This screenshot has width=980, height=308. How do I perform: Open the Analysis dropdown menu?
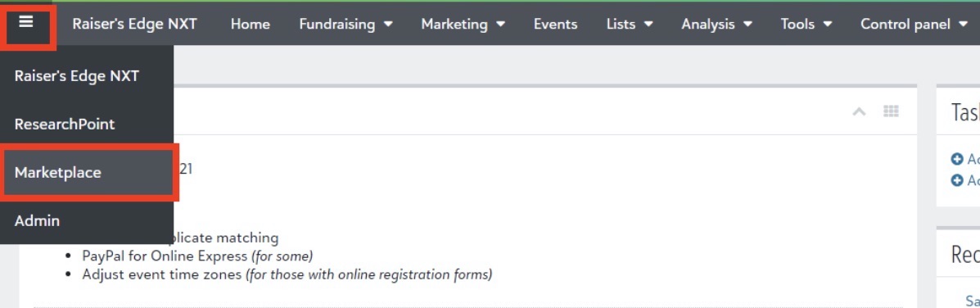pos(716,25)
